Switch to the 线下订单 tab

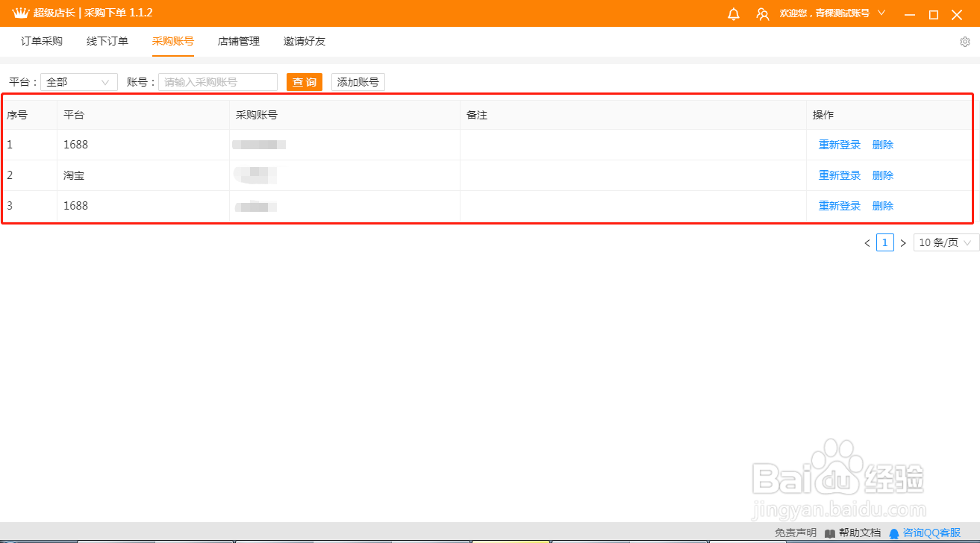click(x=107, y=41)
